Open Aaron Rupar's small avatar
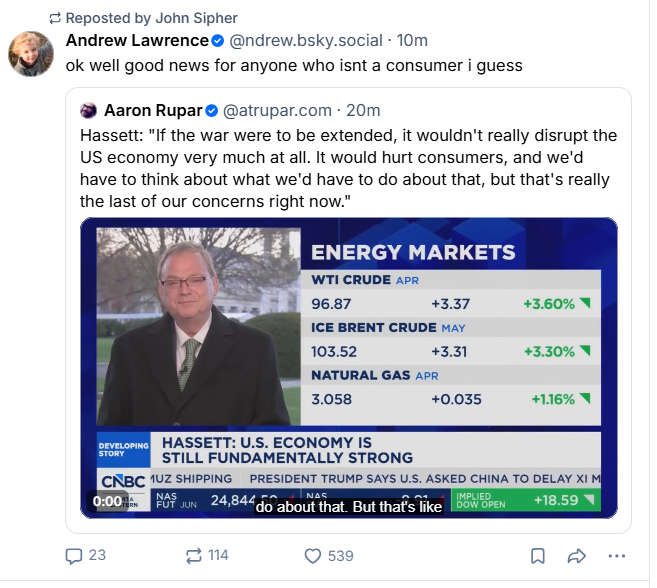This screenshot has height=588, width=657. [88, 111]
